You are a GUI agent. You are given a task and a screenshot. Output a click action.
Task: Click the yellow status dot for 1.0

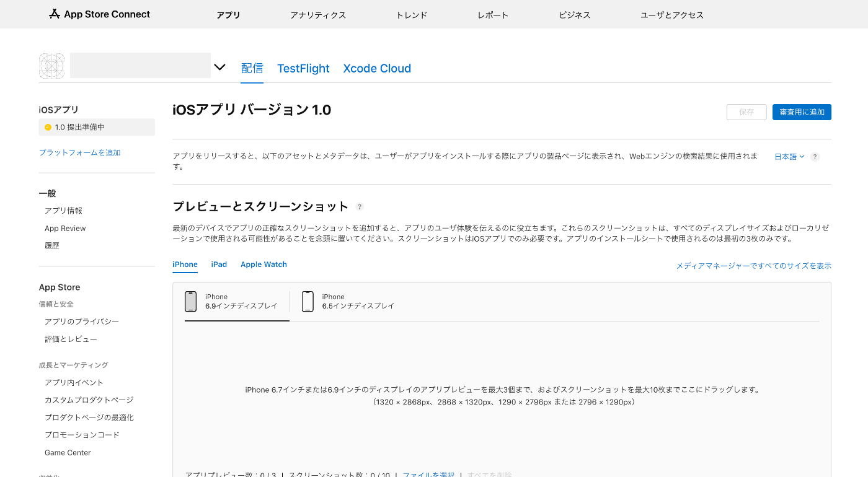pyautogui.click(x=48, y=127)
